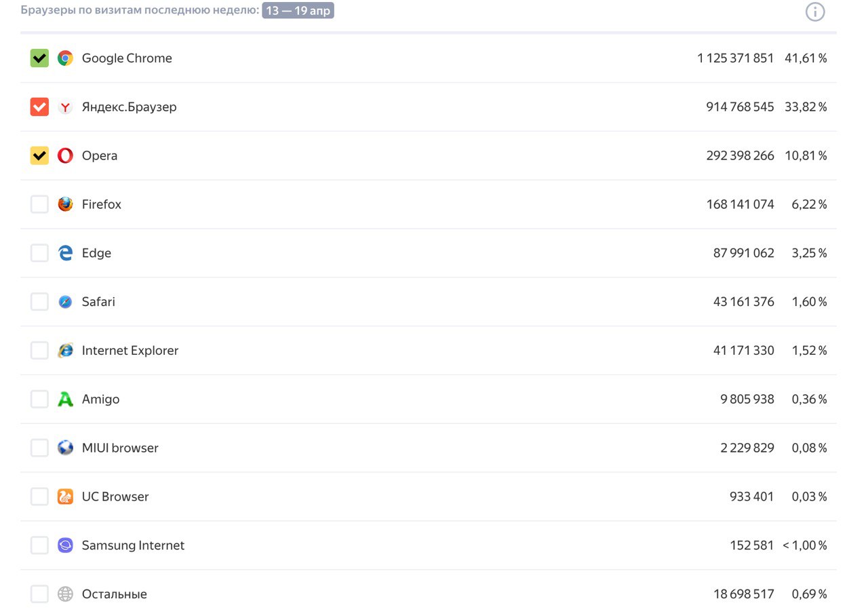The width and height of the screenshot is (868, 616).
Task: Click the 1,52 % share value
Action: 809,351
